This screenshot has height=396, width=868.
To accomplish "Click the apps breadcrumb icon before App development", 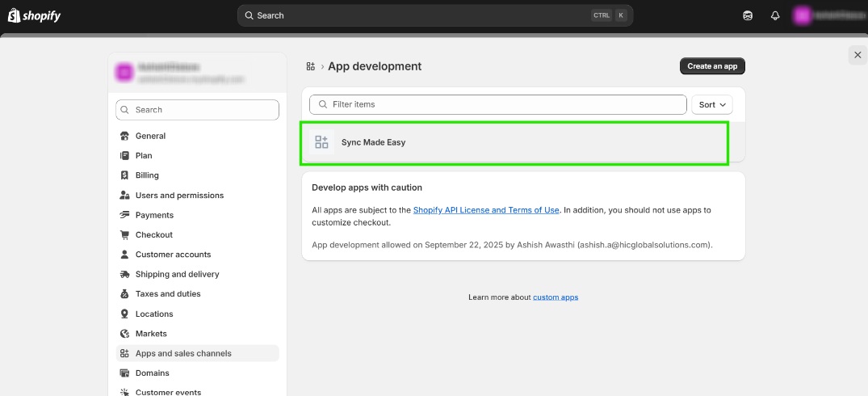I will (310, 66).
